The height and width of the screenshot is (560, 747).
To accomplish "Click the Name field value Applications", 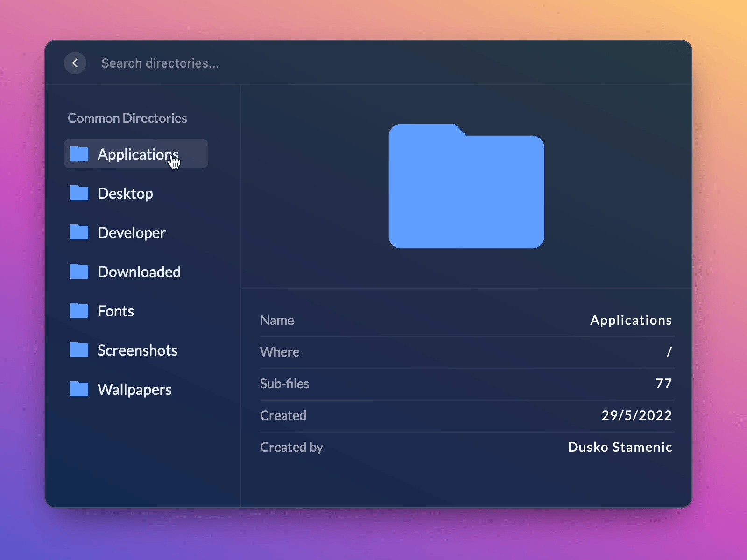I will point(631,320).
